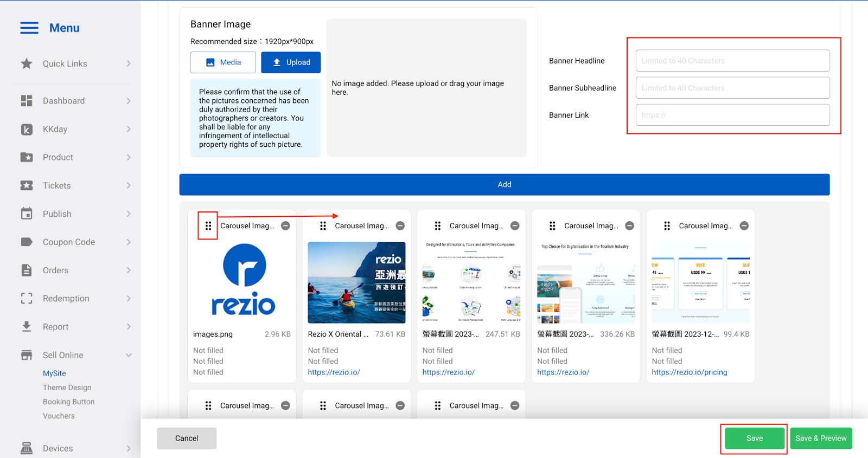Add the banner with the blue Add button
This screenshot has height=458, width=868.
tap(505, 184)
